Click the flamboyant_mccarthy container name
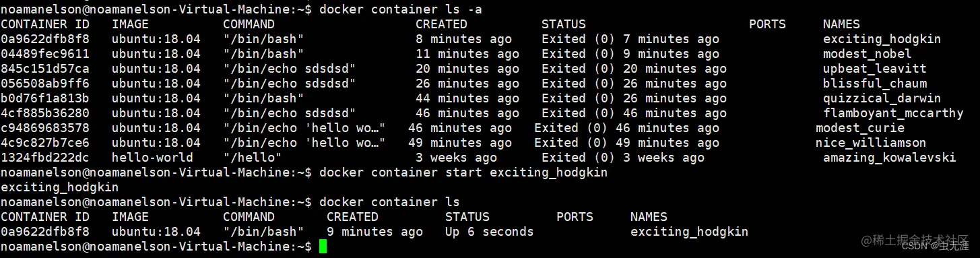 (x=893, y=113)
